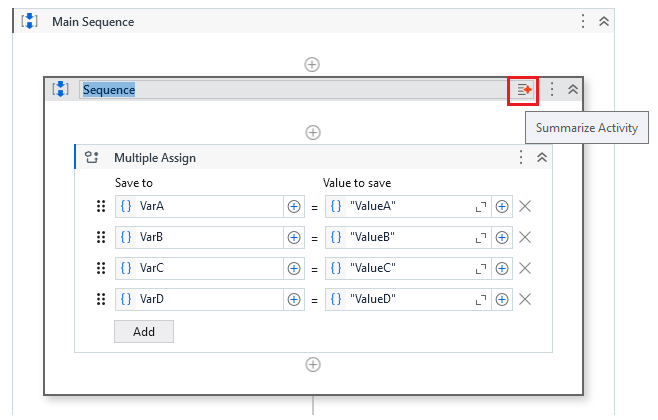The width and height of the screenshot is (658, 420).
Task: Click the curly braces icon beside VarD
Action: [126, 299]
